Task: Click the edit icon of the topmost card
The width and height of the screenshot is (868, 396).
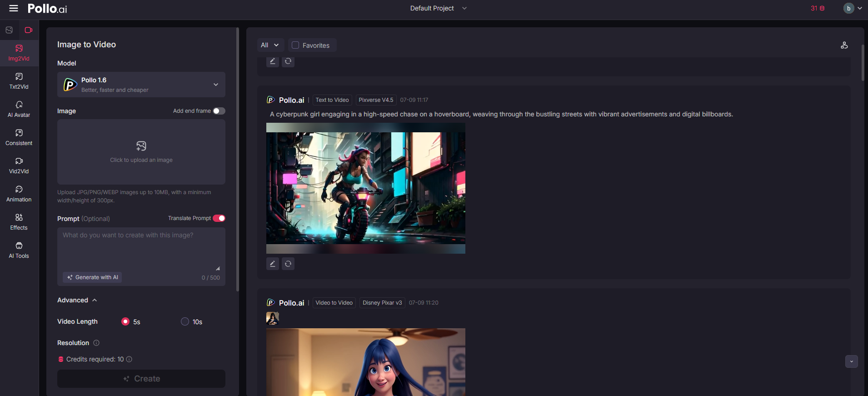Action: (x=273, y=61)
